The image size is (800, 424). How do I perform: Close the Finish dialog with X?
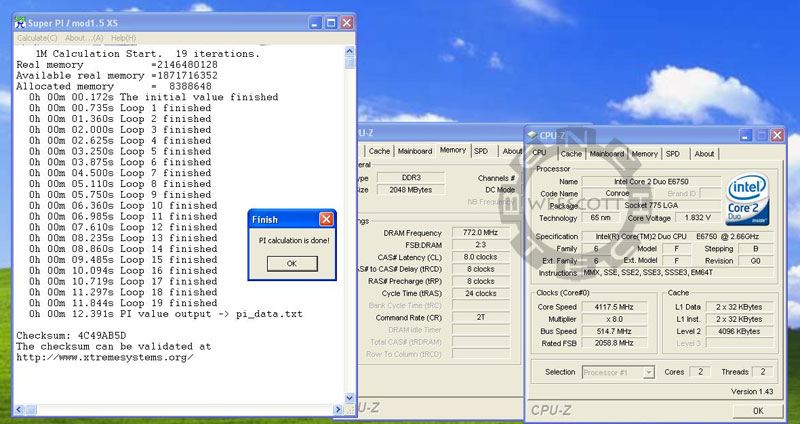click(x=326, y=219)
